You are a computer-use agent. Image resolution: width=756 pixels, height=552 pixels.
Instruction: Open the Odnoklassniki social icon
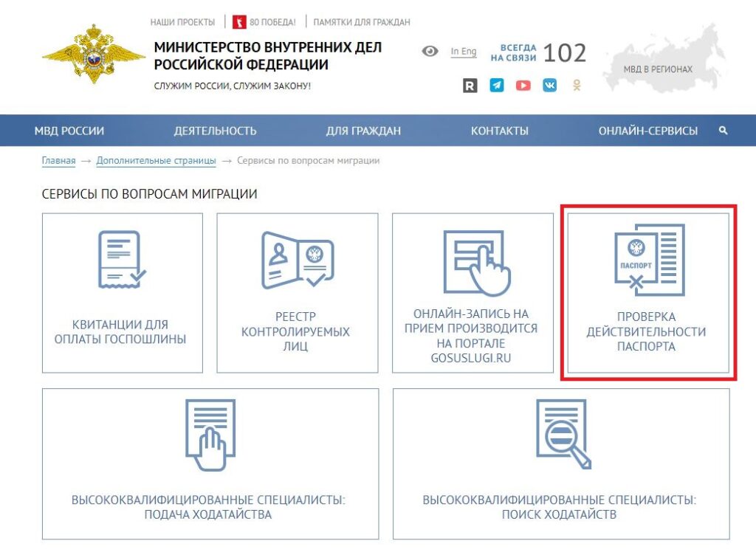click(577, 86)
